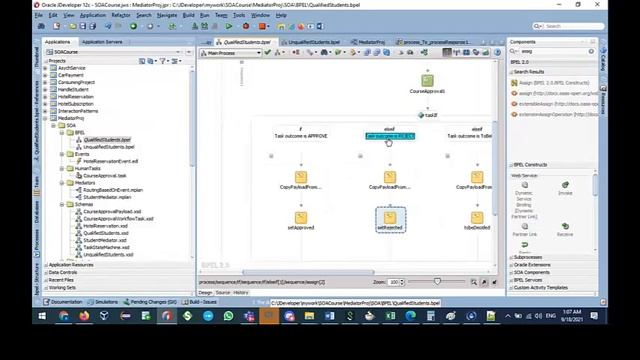Open Firefox from the Windows taskbar

(x=84, y=316)
